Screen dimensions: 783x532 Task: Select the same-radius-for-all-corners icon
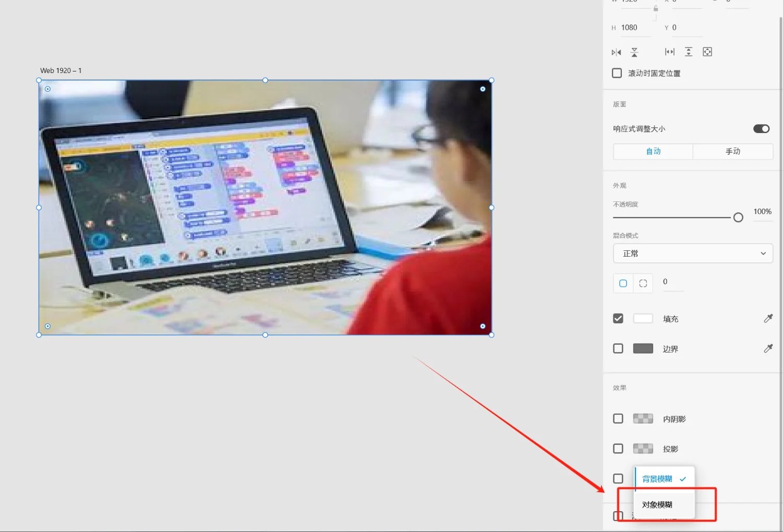(x=623, y=283)
